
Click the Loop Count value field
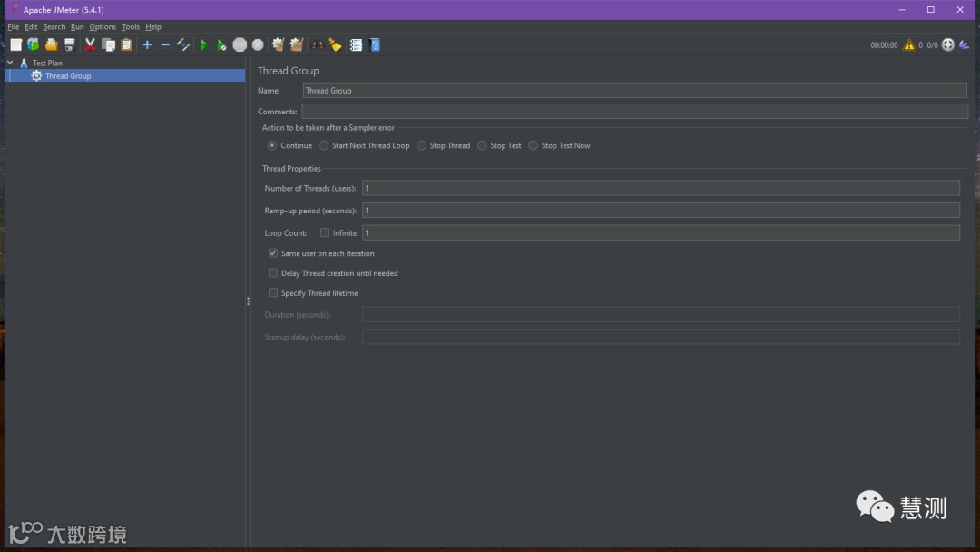click(x=661, y=232)
